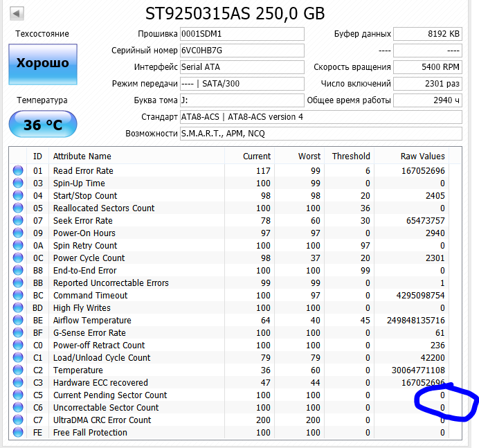
Task: Click the previous disk arrow button
Action: pos(17,13)
